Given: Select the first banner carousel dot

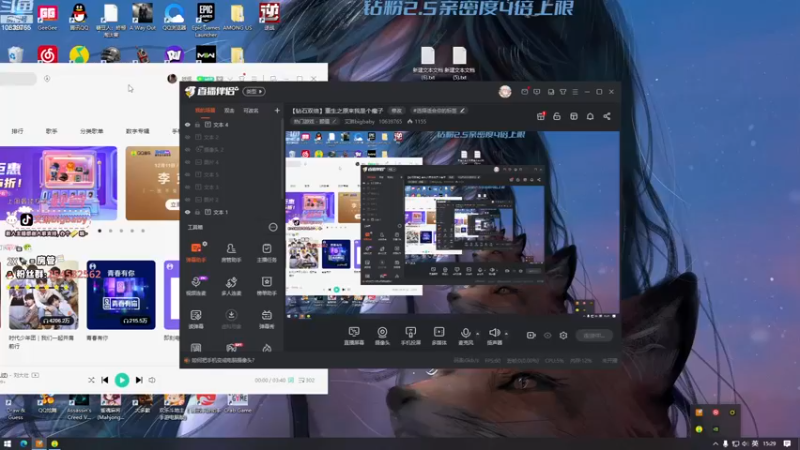Looking at the screenshot, I should tap(99, 231).
